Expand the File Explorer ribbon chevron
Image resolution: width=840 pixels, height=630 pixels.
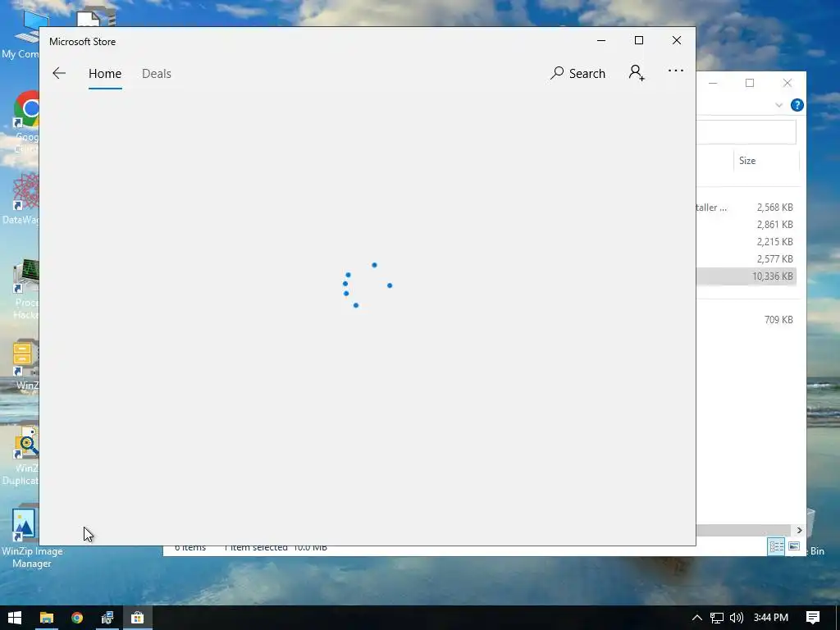tap(778, 105)
